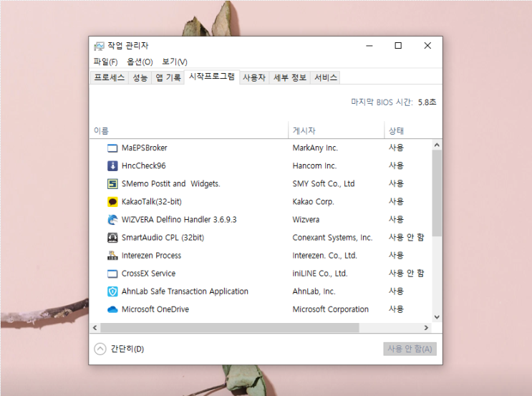Select the KakaoTalk(32-bit) entry name
This screenshot has height=396, width=532.
tap(152, 202)
